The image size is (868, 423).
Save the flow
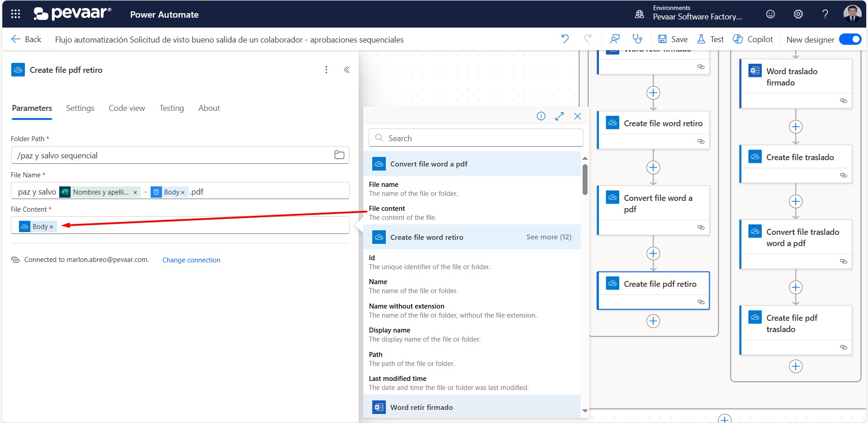tap(673, 39)
